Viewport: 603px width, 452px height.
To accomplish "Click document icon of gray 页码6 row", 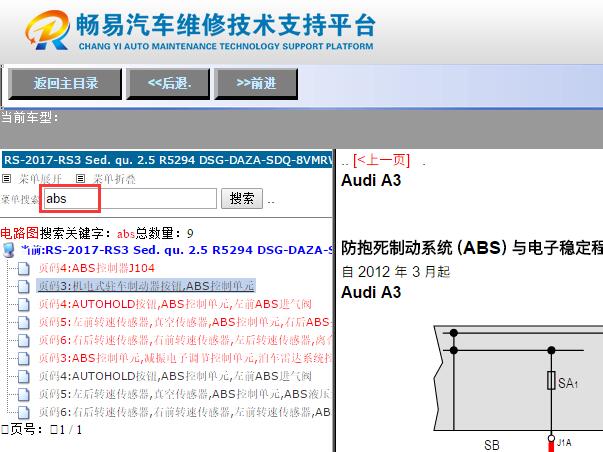I will (23, 413).
